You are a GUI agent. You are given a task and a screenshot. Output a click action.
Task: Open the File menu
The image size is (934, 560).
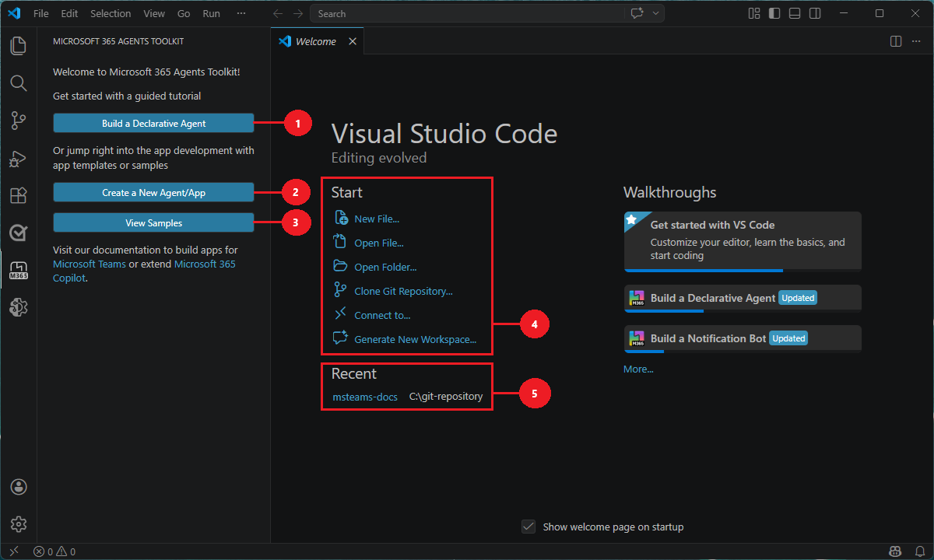point(41,13)
